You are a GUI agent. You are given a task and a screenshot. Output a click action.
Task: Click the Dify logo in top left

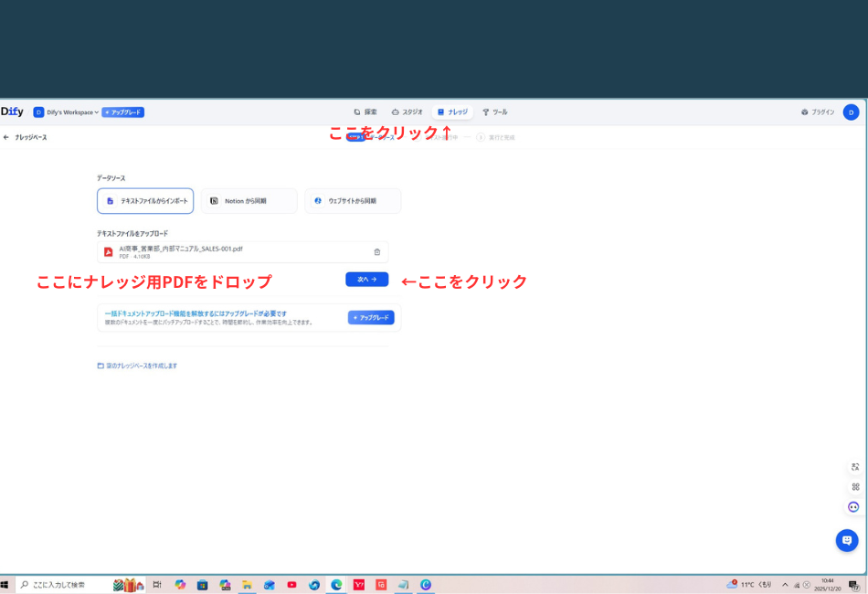click(x=13, y=111)
